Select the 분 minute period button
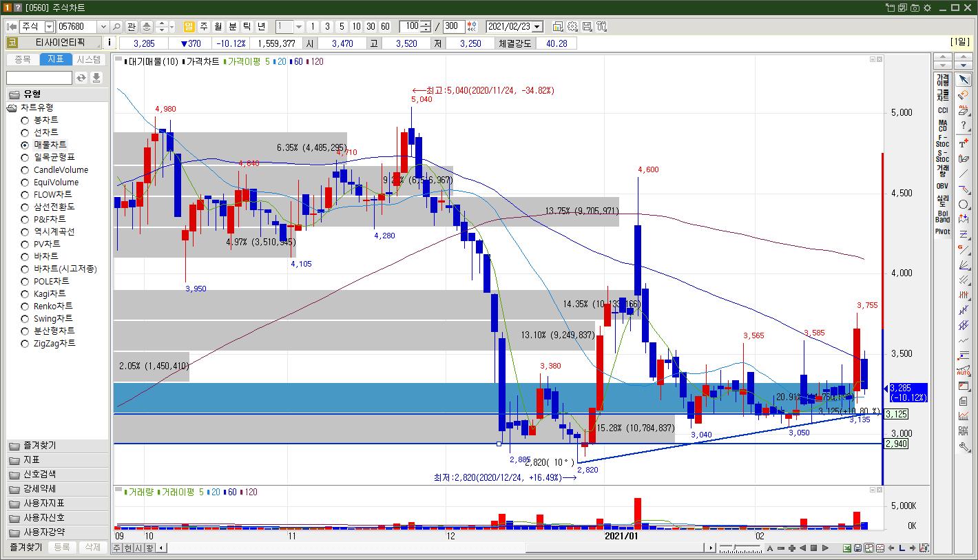 click(233, 26)
